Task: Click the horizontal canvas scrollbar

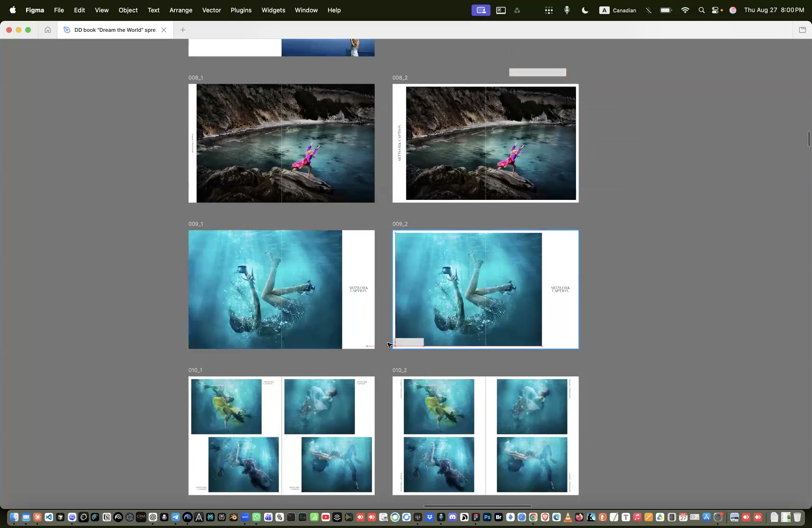Action: (477, 506)
